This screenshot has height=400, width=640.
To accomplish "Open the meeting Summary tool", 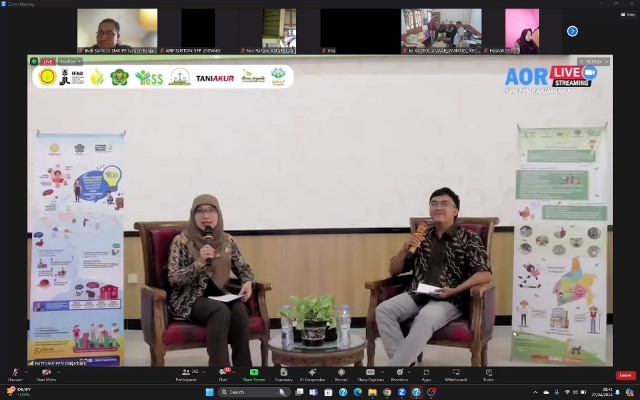I will 283,375.
